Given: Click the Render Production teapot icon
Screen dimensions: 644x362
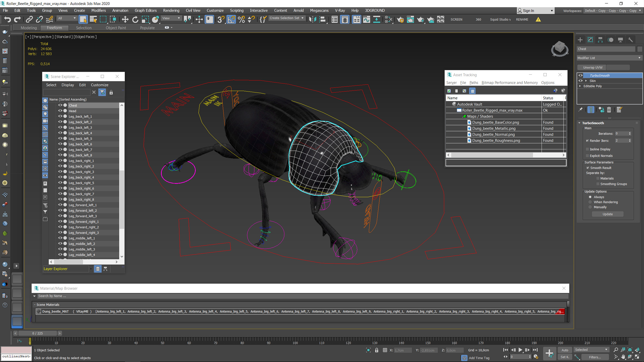Looking at the screenshot, I should coord(421,19).
